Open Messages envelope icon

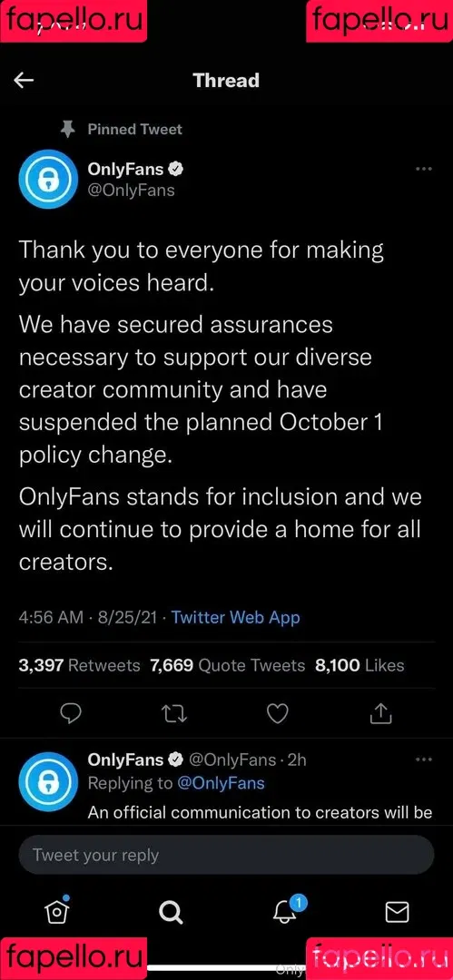tap(397, 913)
